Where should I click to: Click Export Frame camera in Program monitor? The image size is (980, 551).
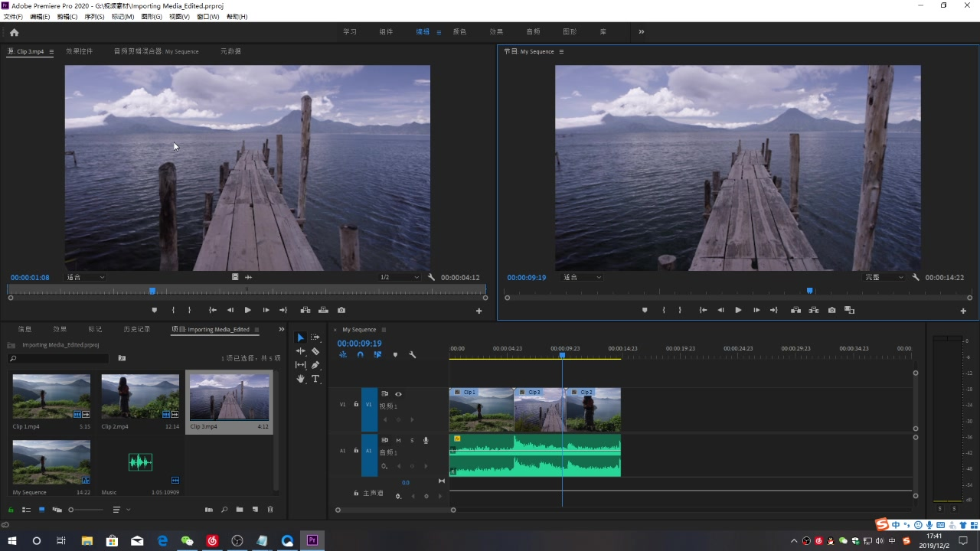click(831, 310)
